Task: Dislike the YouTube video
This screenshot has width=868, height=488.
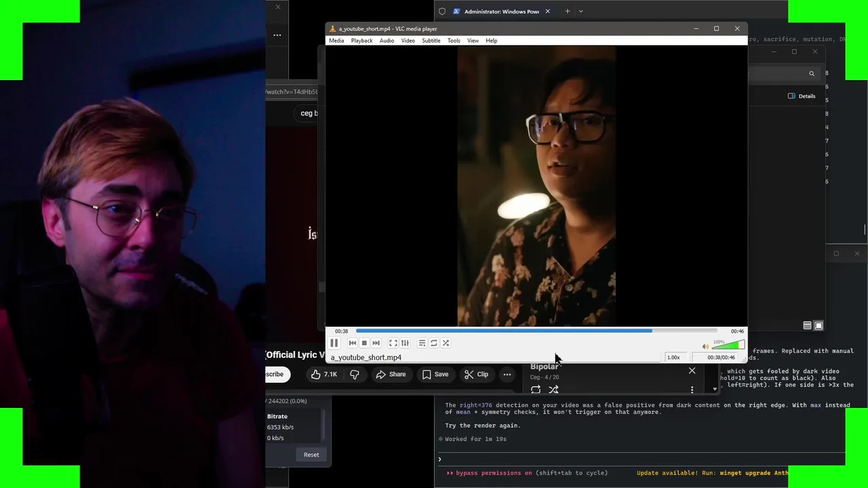Action: [354, 374]
